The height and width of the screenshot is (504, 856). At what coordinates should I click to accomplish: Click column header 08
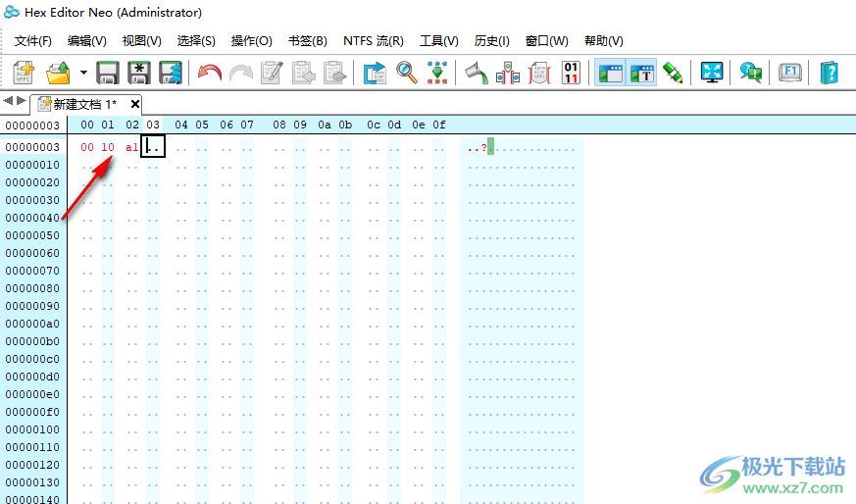pyautogui.click(x=279, y=126)
